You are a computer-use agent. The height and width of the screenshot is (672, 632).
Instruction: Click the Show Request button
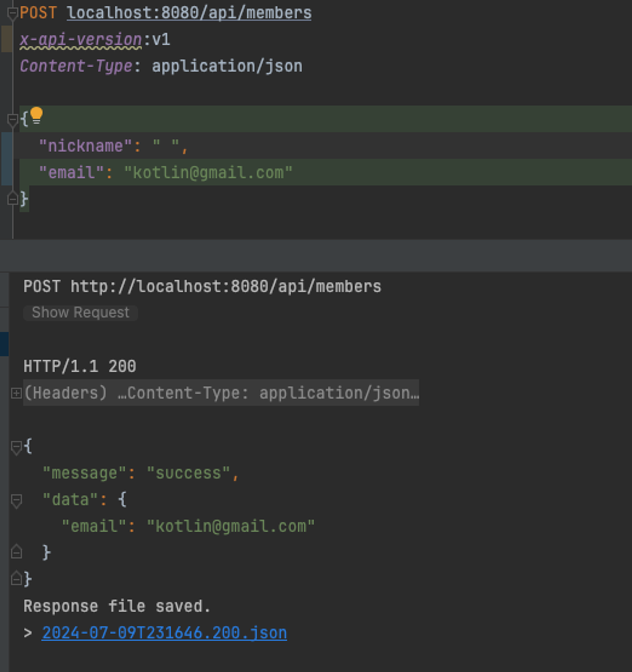81,313
